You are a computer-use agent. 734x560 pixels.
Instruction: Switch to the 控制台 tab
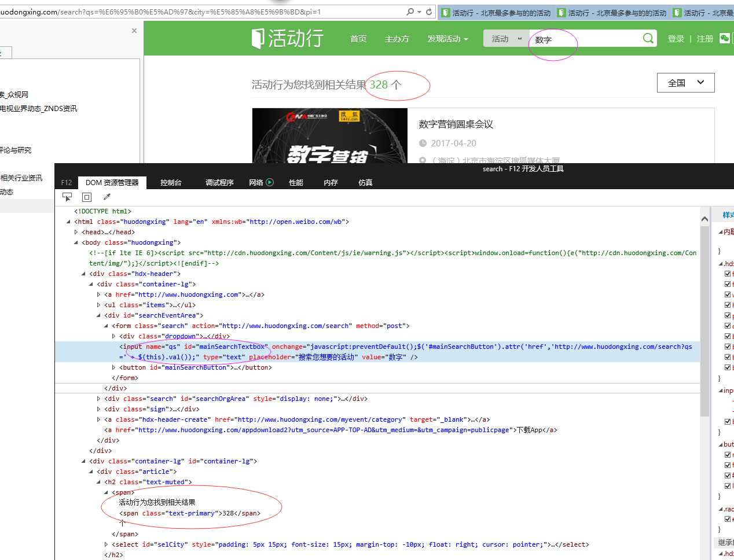click(171, 182)
